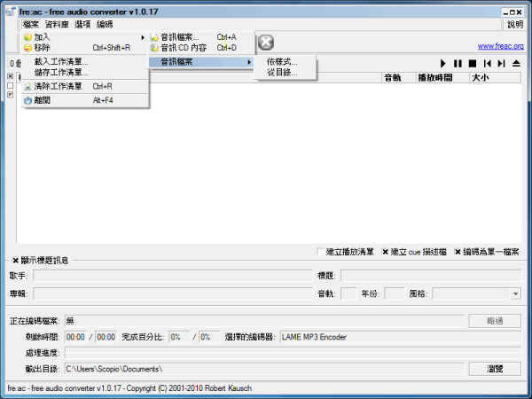Viewport: 532px width, 399px height.
Task: Click the 正在編碼檔案 field showing 無
Action: click(264, 321)
